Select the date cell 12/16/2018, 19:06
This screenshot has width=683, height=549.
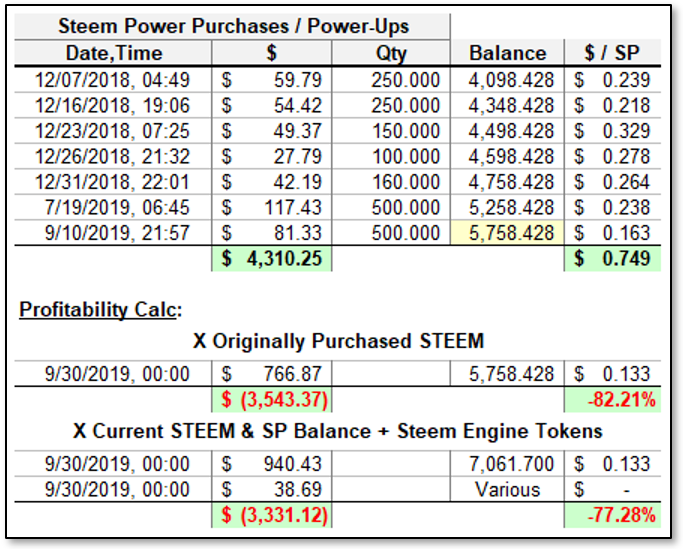click(x=113, y=105)
